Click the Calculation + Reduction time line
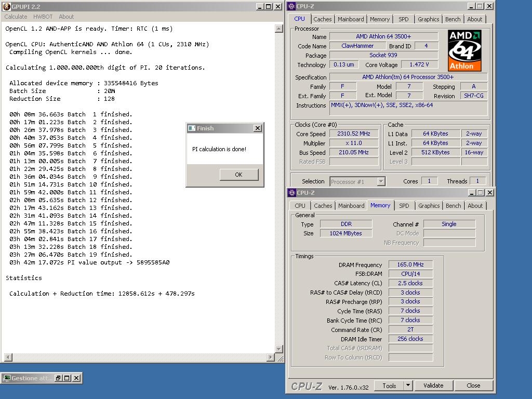 [102, 294]
